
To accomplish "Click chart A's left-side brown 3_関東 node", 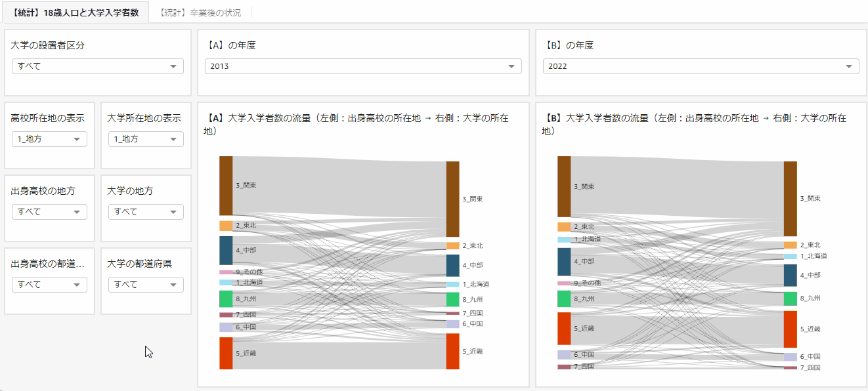I will 226,186.
